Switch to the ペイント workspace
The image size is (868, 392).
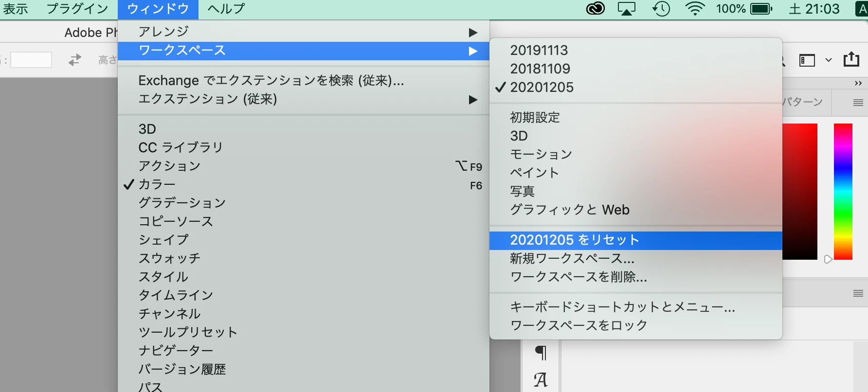point(636,173)
